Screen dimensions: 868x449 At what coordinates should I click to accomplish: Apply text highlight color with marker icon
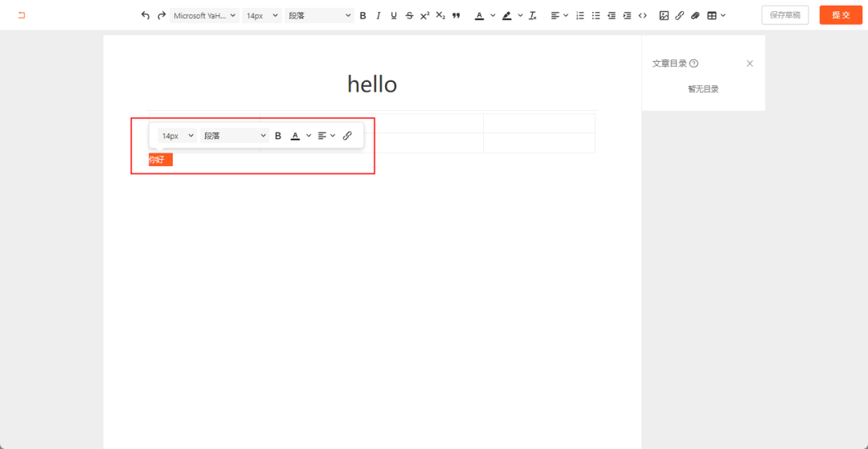coord(506,15)
